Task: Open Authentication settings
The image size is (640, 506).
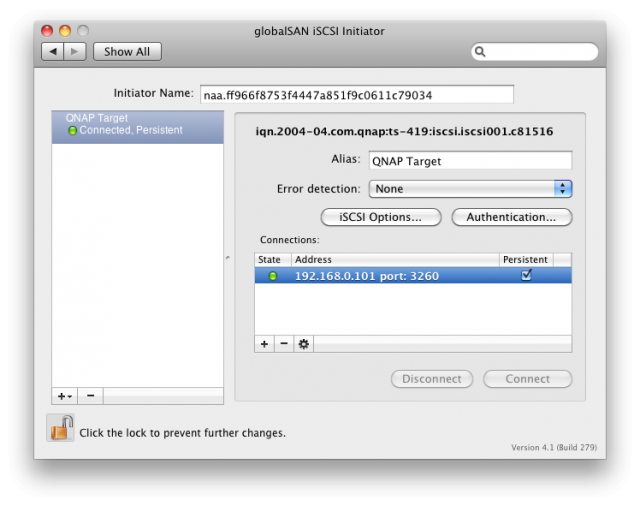Action: click(511, 217)
